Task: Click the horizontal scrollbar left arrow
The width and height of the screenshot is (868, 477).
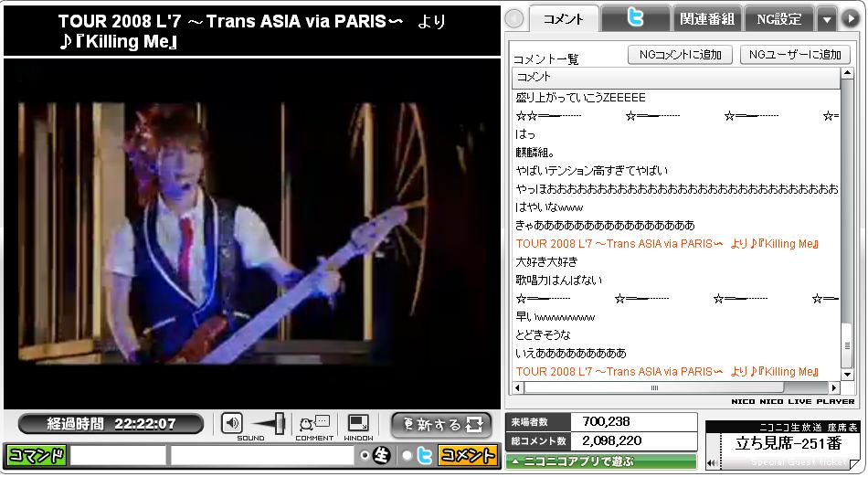Action: (x=517, y=388)
